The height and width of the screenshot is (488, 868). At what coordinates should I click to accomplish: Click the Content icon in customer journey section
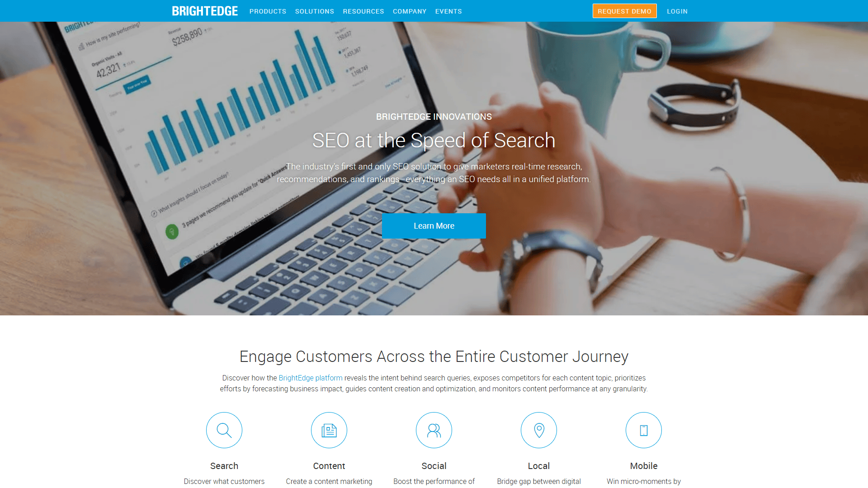click(x=329, y=430)
